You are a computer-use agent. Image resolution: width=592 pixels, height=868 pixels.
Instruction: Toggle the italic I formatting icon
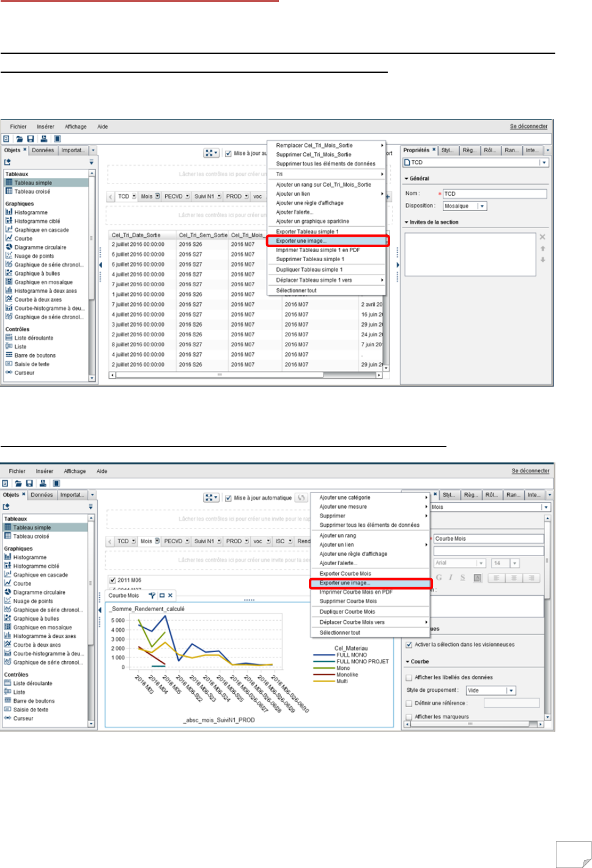(451, 577)
